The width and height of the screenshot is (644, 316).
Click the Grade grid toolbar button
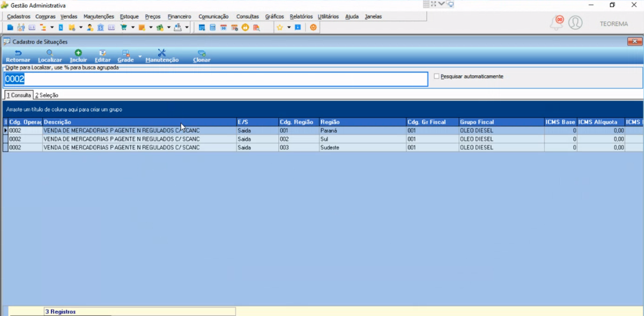(x=125, y=56)
